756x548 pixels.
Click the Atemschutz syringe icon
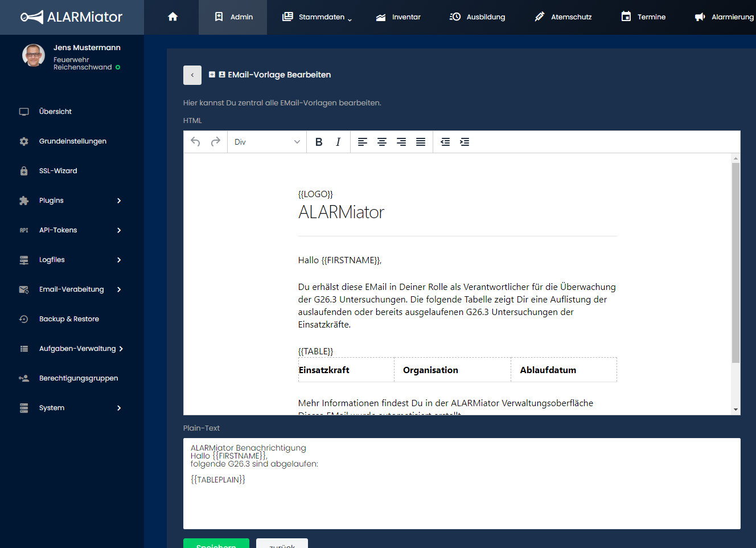point(540,17)
